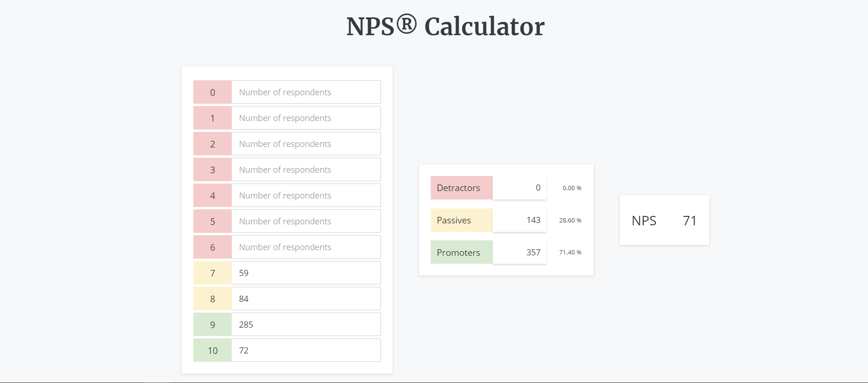Click the green Promoters label
This screenshot has width=868, height=383.
click(x=461, y=252)
